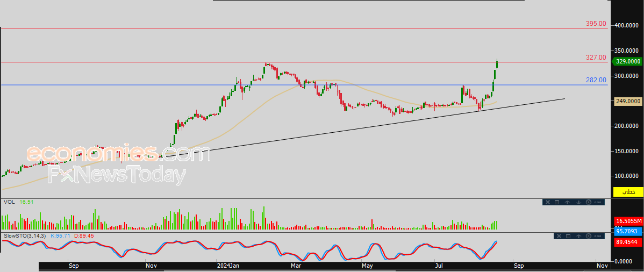Click the VOL indicator label
This screenshot has height=272, width=644.
9,202
